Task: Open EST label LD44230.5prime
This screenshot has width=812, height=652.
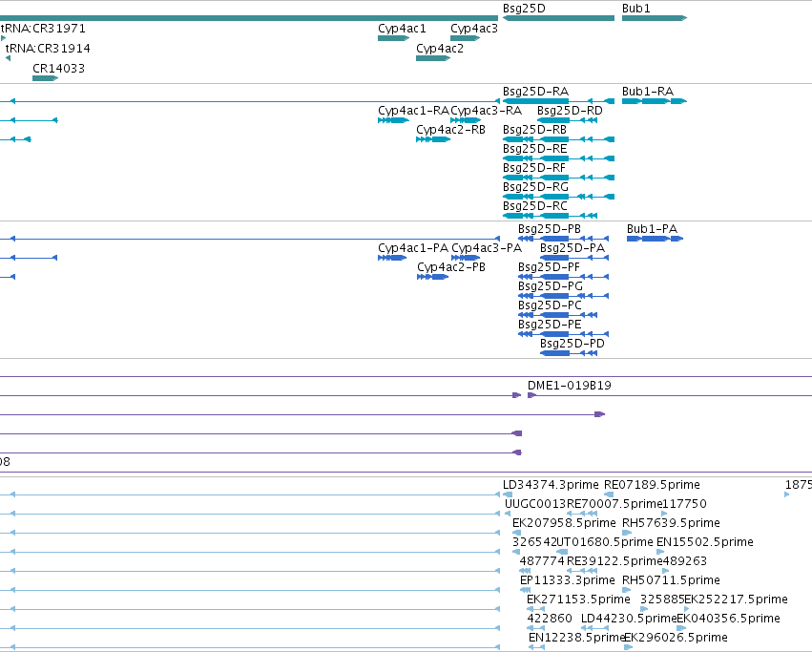Action: (629, 619)
